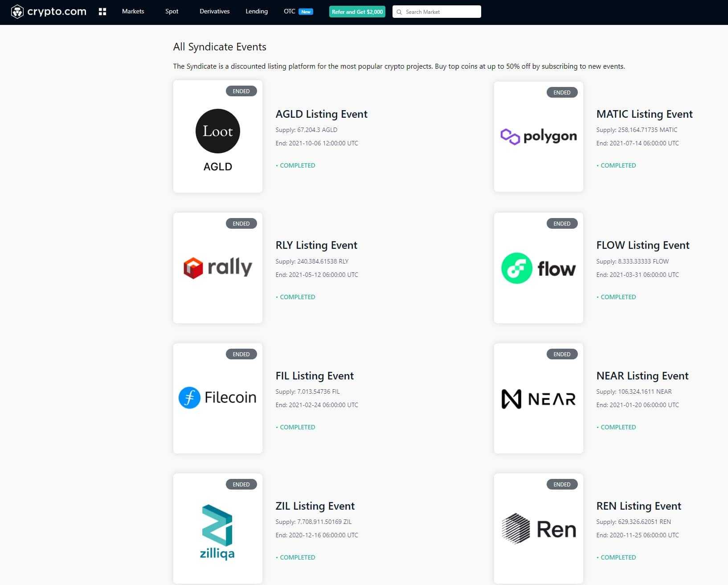This screenshot has height=585, width=728.
Task: Click COMPLETED status under AGLD event
Action: [295, 165]
